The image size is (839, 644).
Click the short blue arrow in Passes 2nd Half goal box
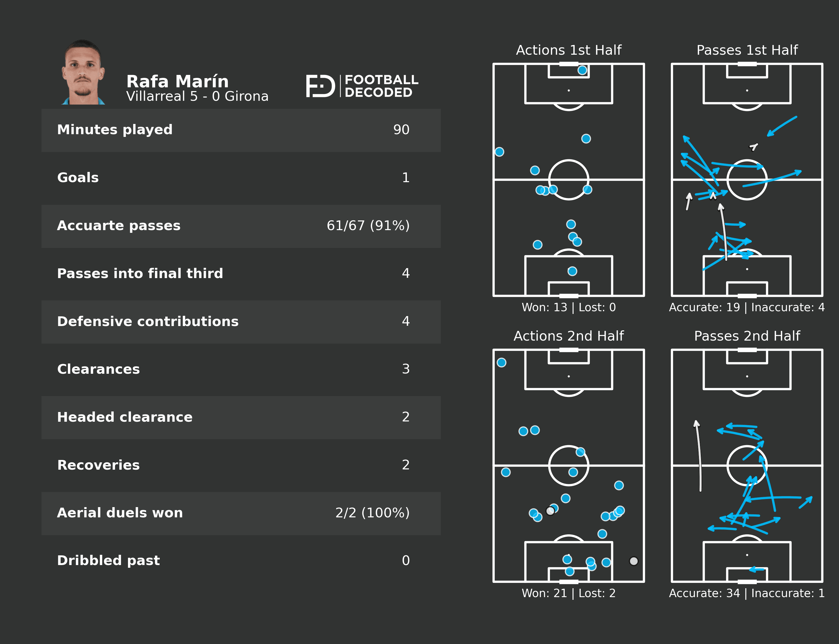coord(757,570)
